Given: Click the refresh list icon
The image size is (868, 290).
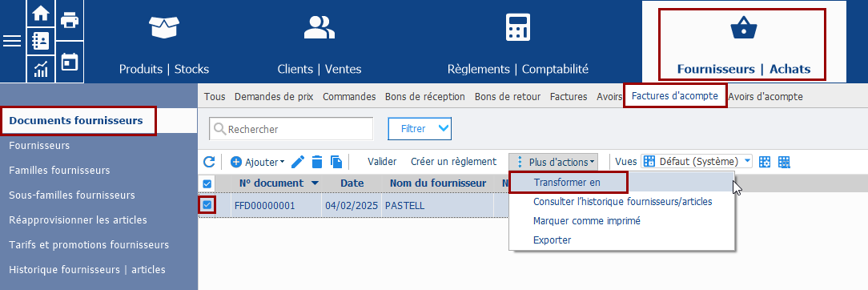Looking at the screenshot, I should tap(209, 162).
